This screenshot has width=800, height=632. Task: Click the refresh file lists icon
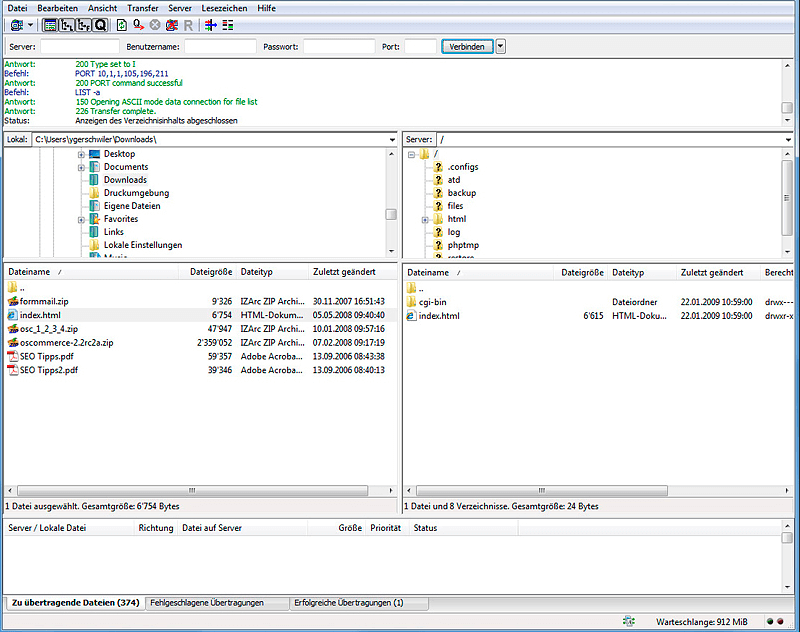(122, 24)
